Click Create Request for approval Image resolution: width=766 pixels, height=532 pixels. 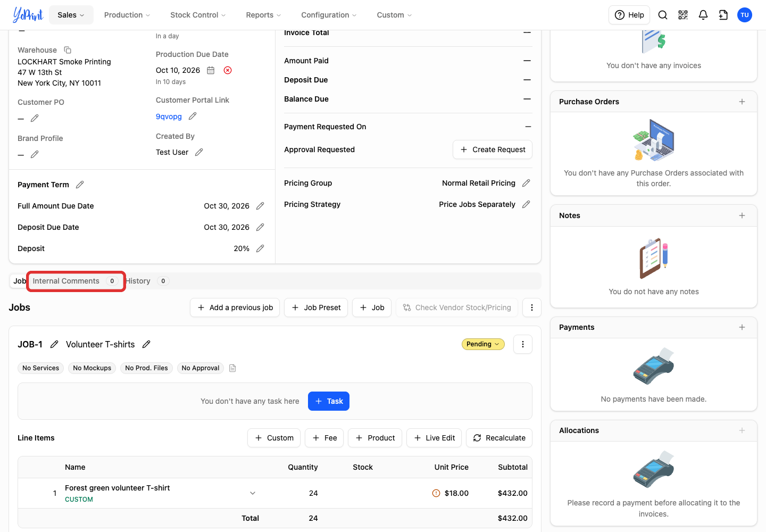tap(493, 149)
